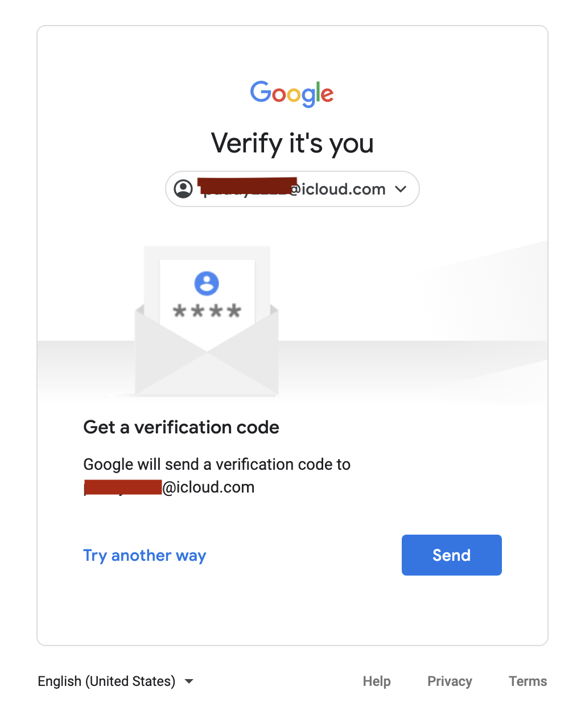Select the masked email in the verification message text
This screenshot has height=728, width=585.
122,487
